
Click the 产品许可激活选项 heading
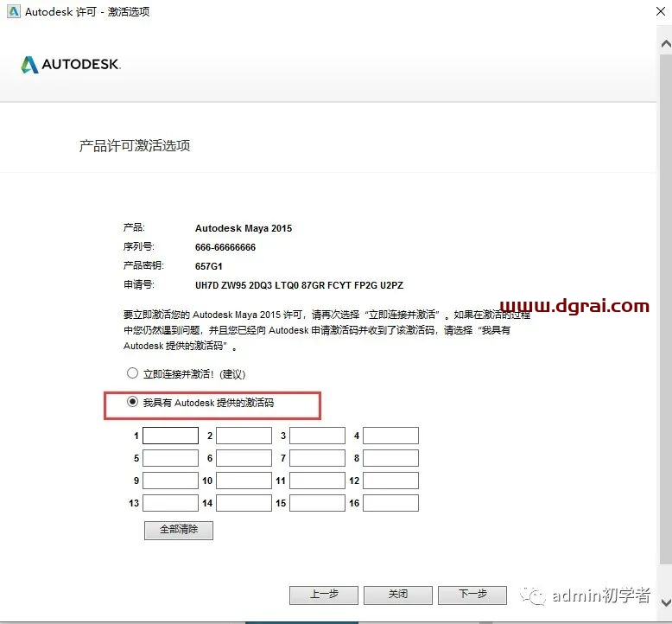(x=135, y=146)
